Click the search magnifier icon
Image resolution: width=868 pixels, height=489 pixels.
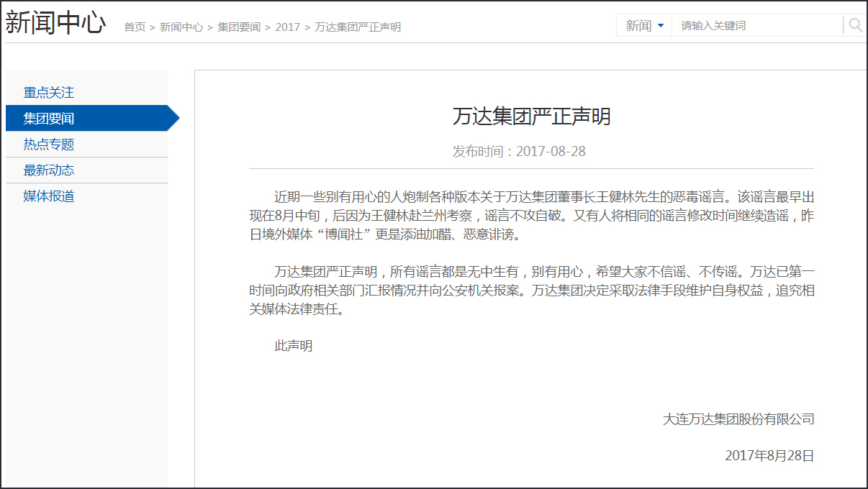[x=855, y=26]
